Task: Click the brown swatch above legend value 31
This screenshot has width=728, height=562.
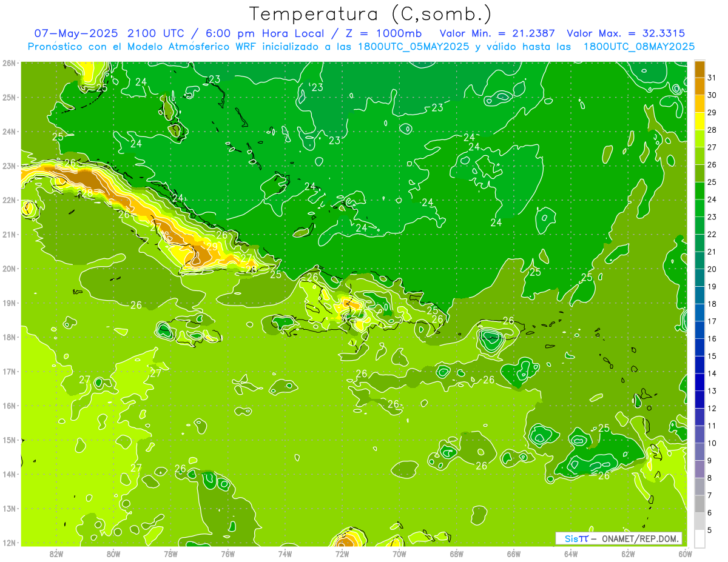Action: point(699,69)
